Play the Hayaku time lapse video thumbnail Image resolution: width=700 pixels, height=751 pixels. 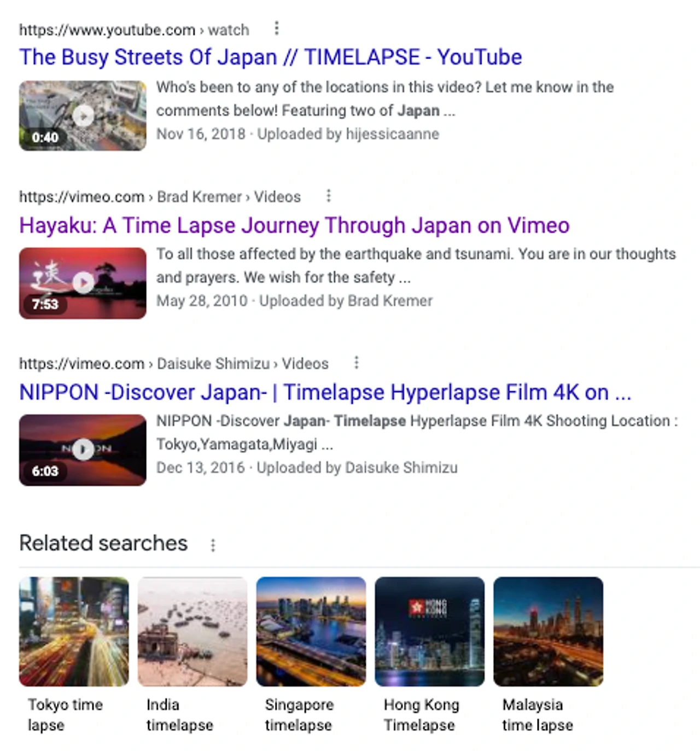pos(83,283)
